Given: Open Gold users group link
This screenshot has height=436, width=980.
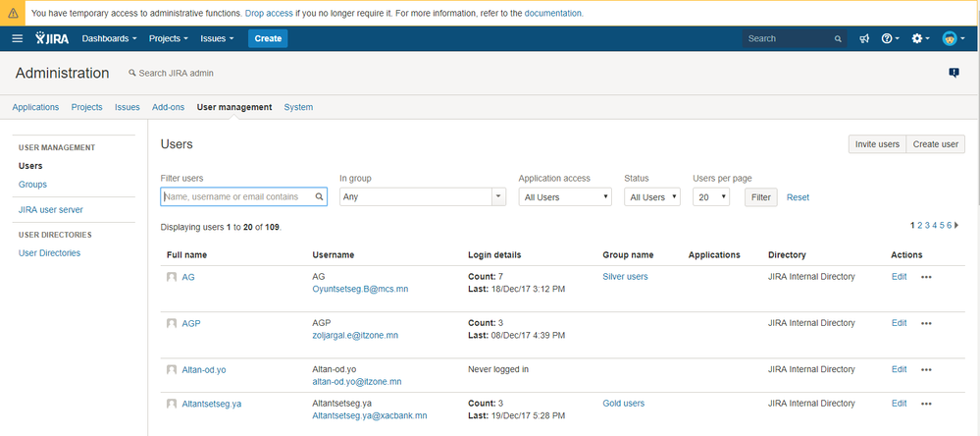Looking at the screenshot, I should pos(623,403).
